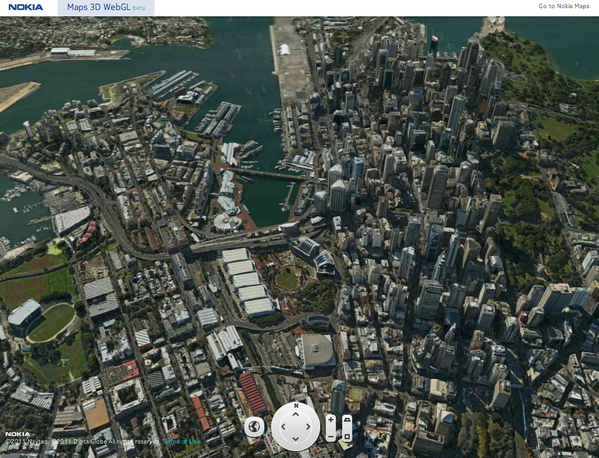Pan the map down with the arrow
The width and height of the screenshot is (599, 458).
coord(296,439)
